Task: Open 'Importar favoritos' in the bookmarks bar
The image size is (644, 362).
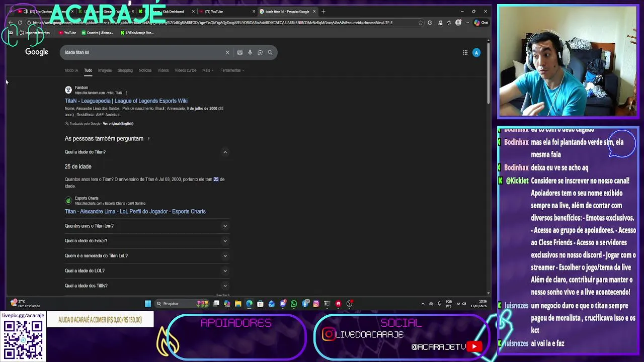Action: click(35, 33)
